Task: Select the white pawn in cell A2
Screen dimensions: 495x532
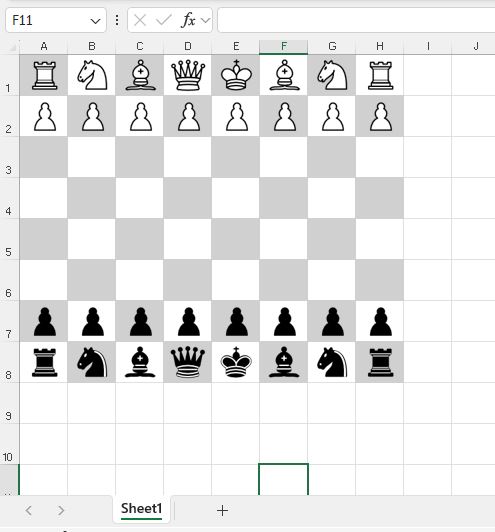Action: 45,117
